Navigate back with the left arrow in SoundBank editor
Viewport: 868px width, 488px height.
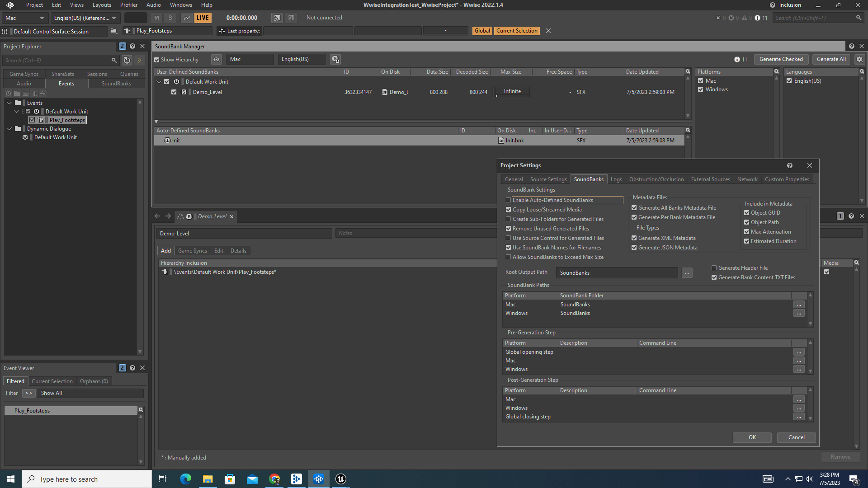pyautogui.click(x=157, y=216)
